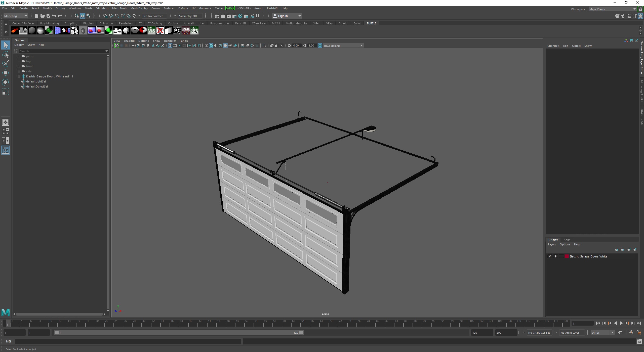Click the time range slider bar

[x=179, y=333]
